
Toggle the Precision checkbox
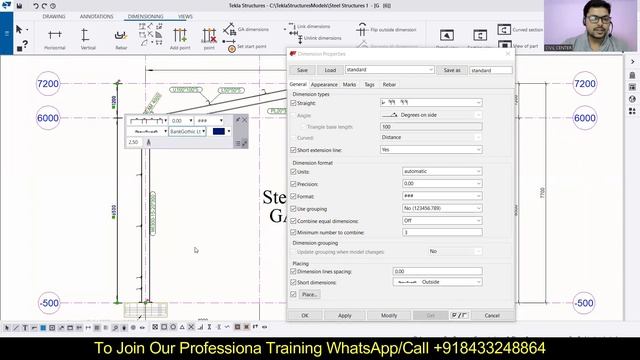tap(293, 184)
